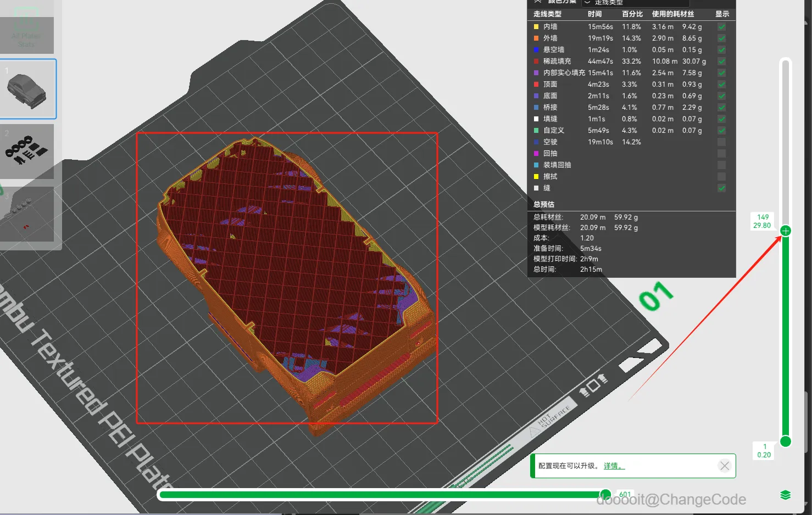Click the layers icon below the vertical slider

pos(786,495)
